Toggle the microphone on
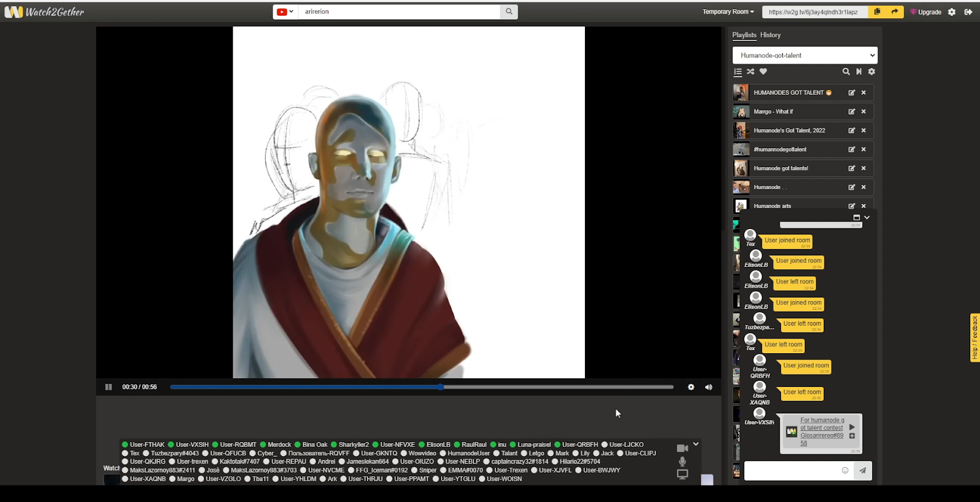The image size is (980, 502). point(682,462)
